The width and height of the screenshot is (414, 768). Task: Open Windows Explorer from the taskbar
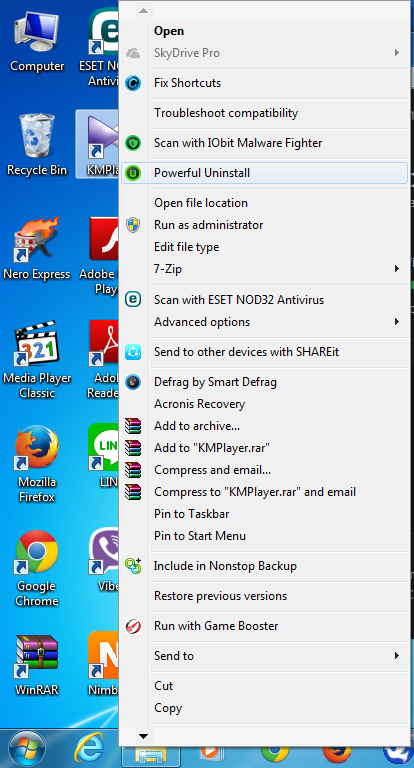[x=150, y=754]
